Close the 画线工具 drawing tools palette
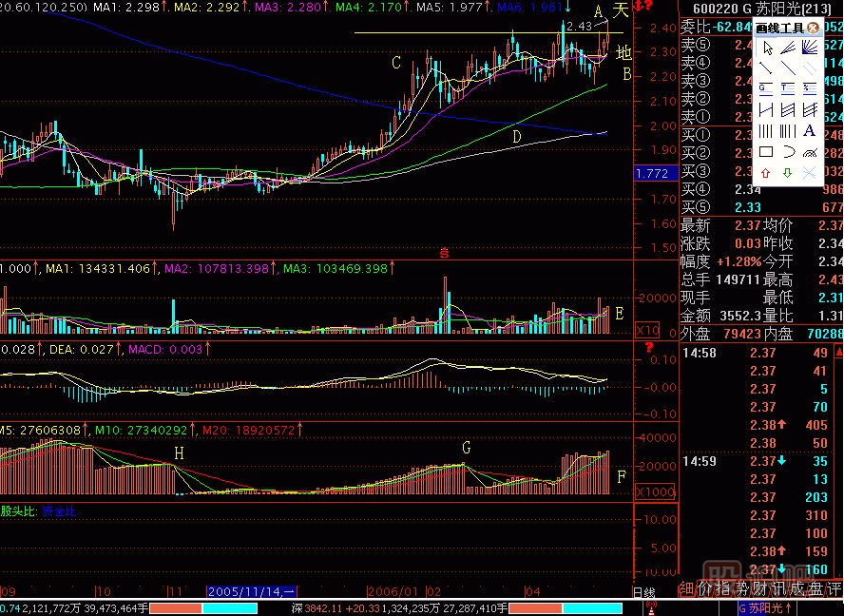The height and width of the screenshot is (616, 844). tap(813, 29)
